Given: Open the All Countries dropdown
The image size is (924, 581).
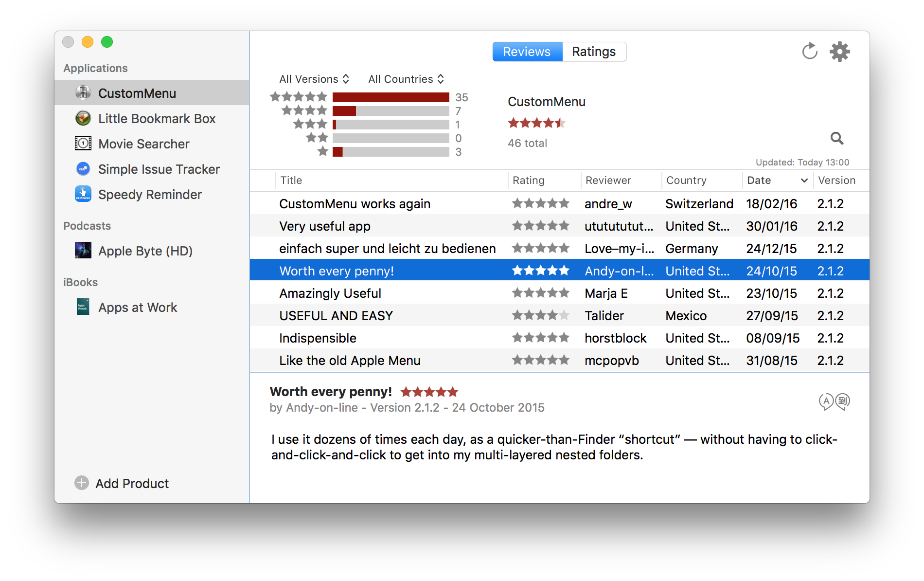Looking at the screenshot, I should point(406,79).
